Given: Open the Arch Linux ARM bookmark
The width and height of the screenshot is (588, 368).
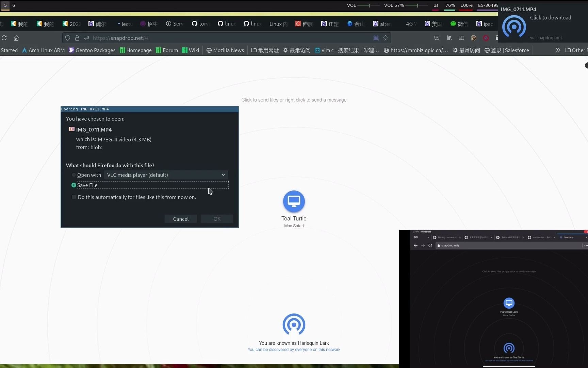Looking at the screenshot, I should tap(43, 50).
